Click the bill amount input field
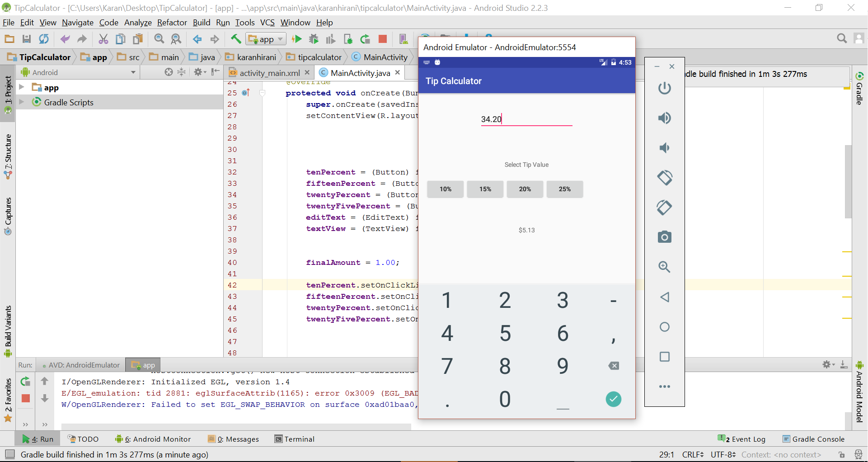868x462 pixels. point(526,119)
